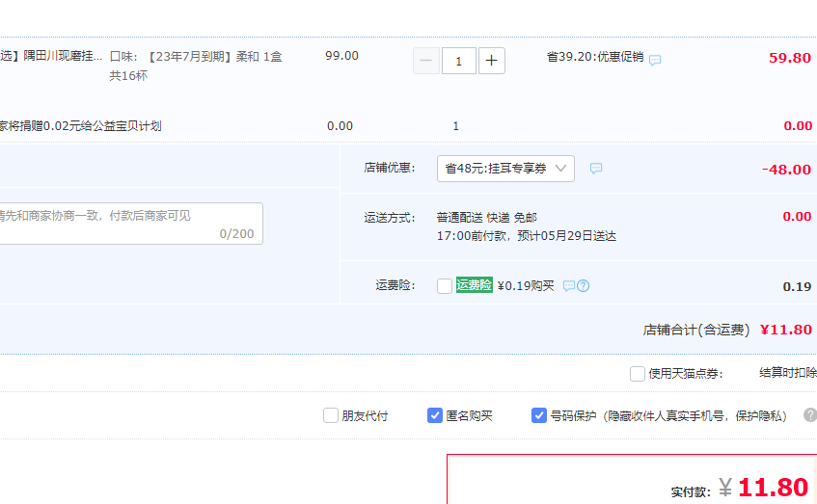Click the item subtotal 59.80
This screenshot has height=504, width=817.
click(790, 58)
